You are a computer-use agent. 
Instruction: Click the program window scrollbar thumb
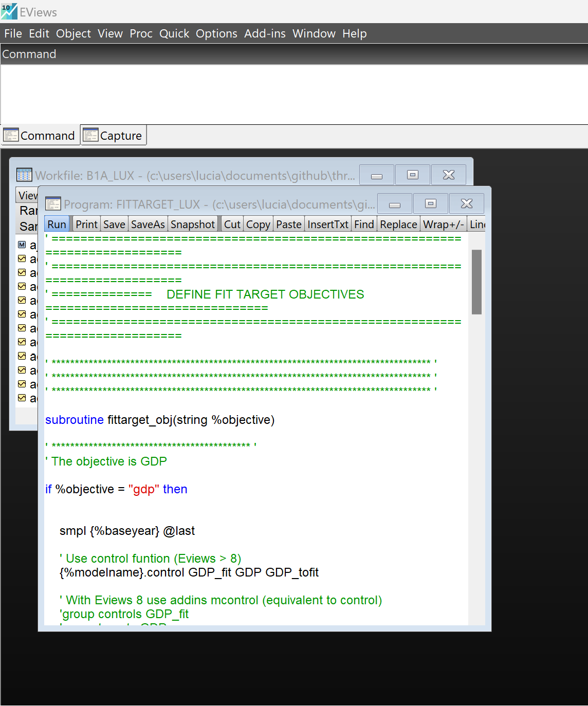[476, 282]
